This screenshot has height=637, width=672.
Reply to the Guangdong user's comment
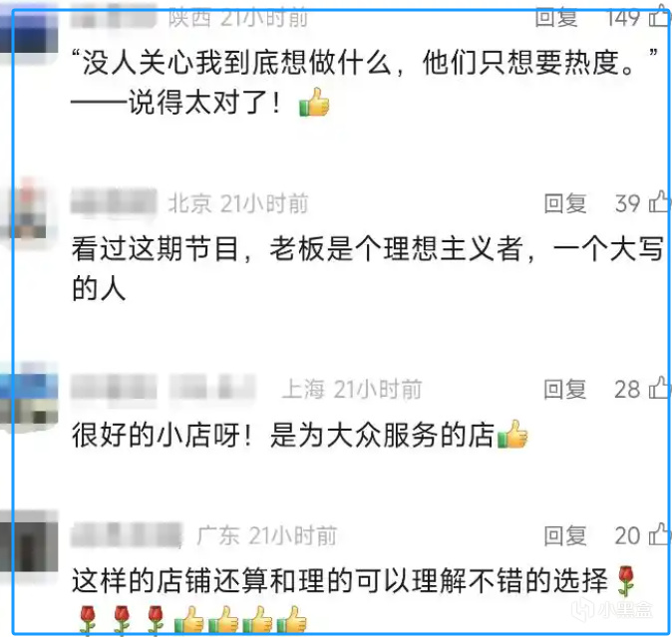[565, 535]
